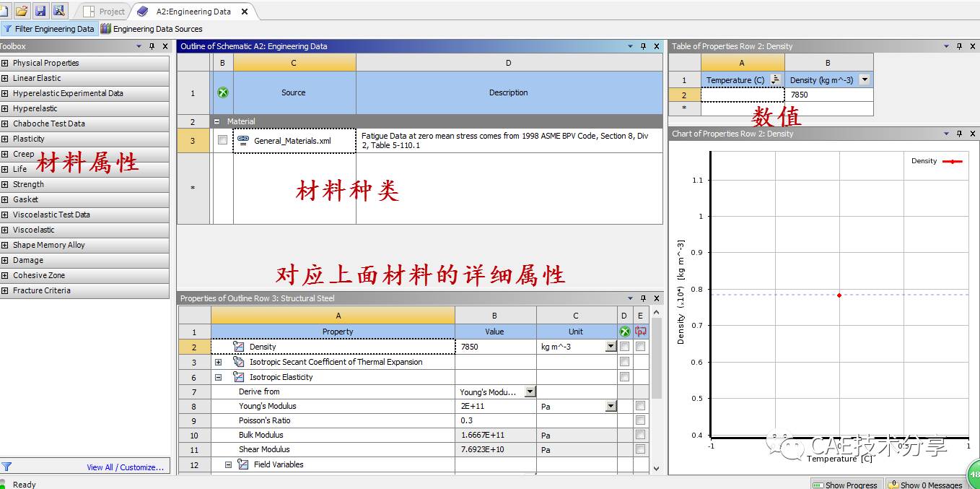Viewport: 980px width, 489px height.
Task: Click the funnel icon at the Toolbox bottom
Action: (6, 467)
